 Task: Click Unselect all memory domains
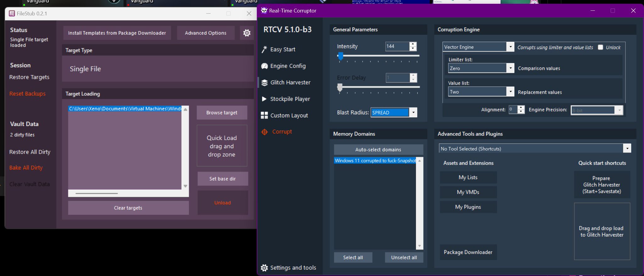404,257
